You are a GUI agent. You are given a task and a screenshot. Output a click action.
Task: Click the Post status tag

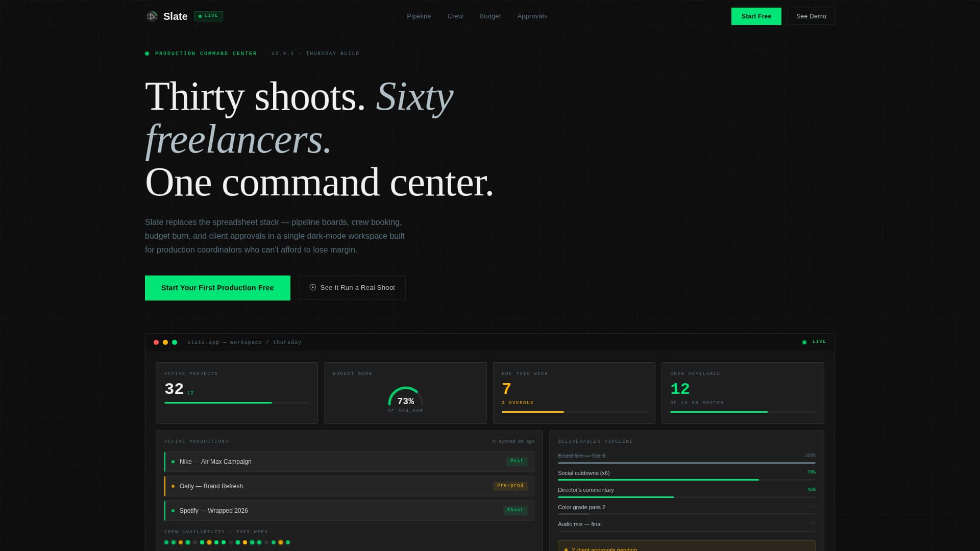[517, 461]
